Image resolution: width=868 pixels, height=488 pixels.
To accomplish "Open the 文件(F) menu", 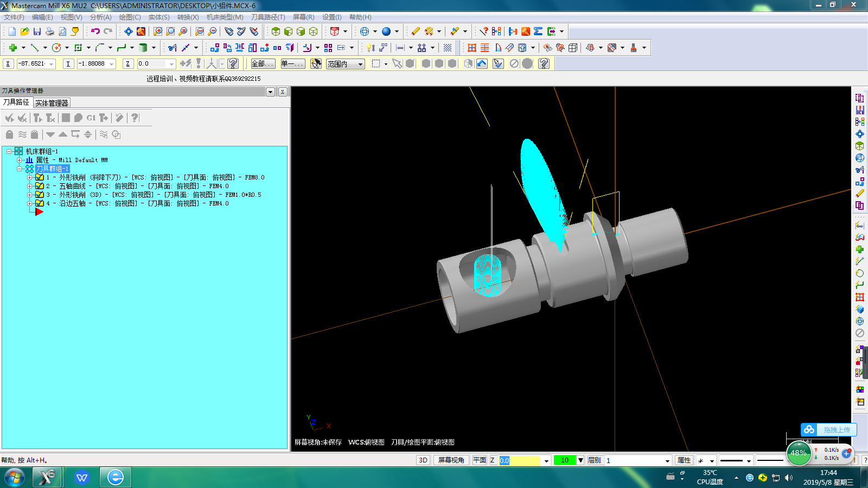I will (x=14, y=17).
